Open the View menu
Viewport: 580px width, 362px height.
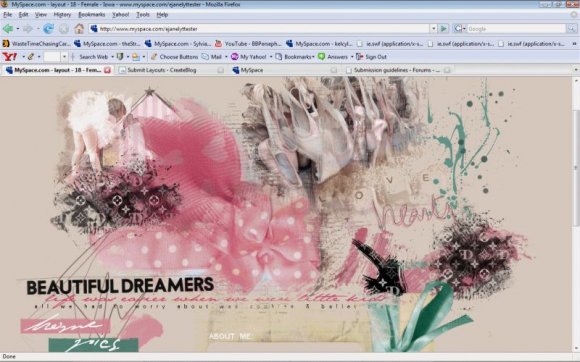click(41, 15)
